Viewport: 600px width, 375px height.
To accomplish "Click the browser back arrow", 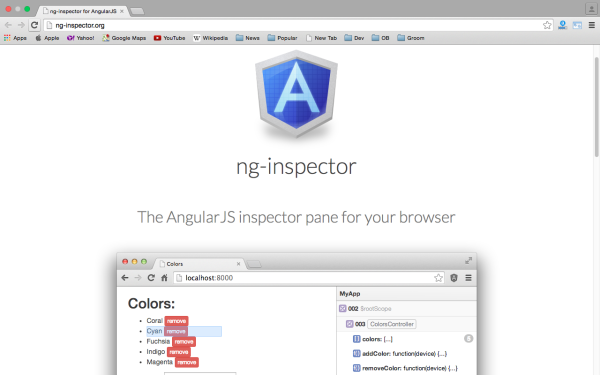I will pos(8,25).
